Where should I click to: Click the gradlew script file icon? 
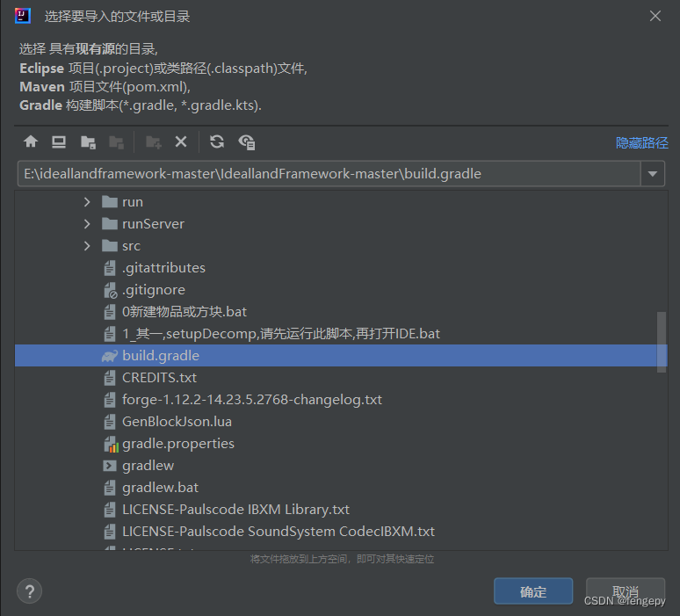(x=109, y=466)
